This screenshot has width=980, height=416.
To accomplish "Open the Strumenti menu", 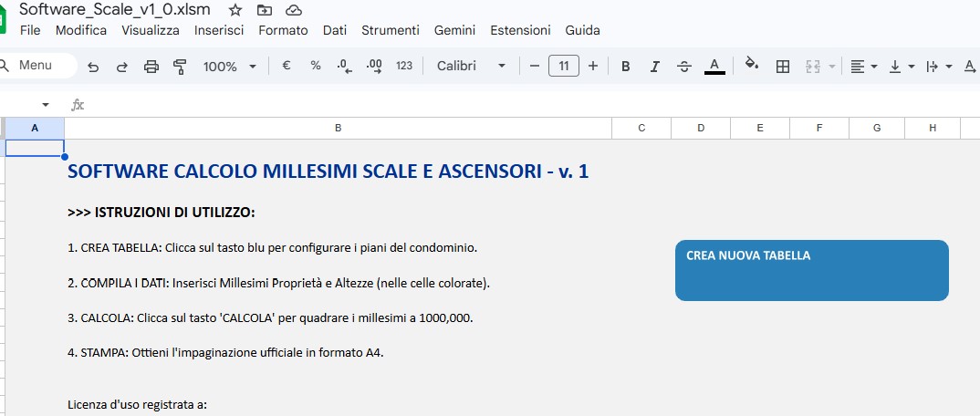I will pos(390,30).
